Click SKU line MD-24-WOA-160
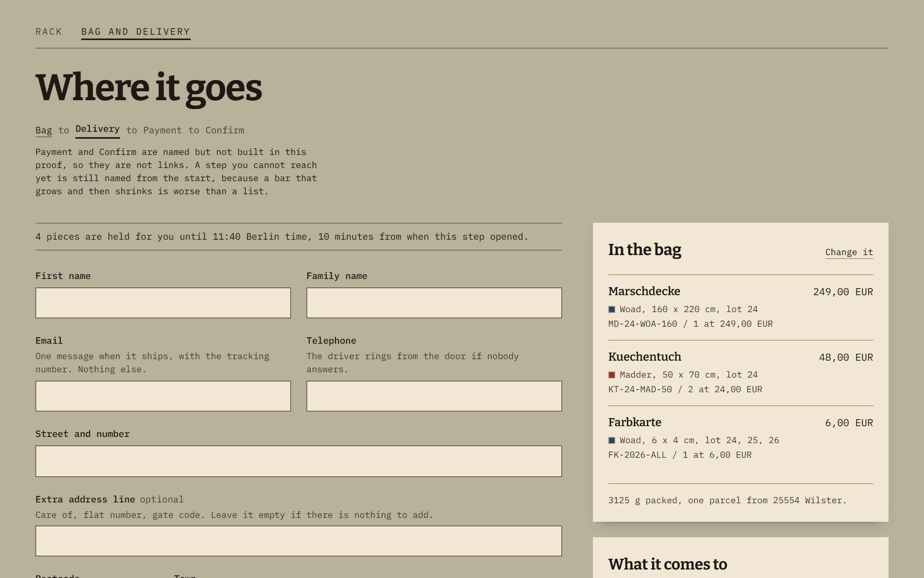 690,324
